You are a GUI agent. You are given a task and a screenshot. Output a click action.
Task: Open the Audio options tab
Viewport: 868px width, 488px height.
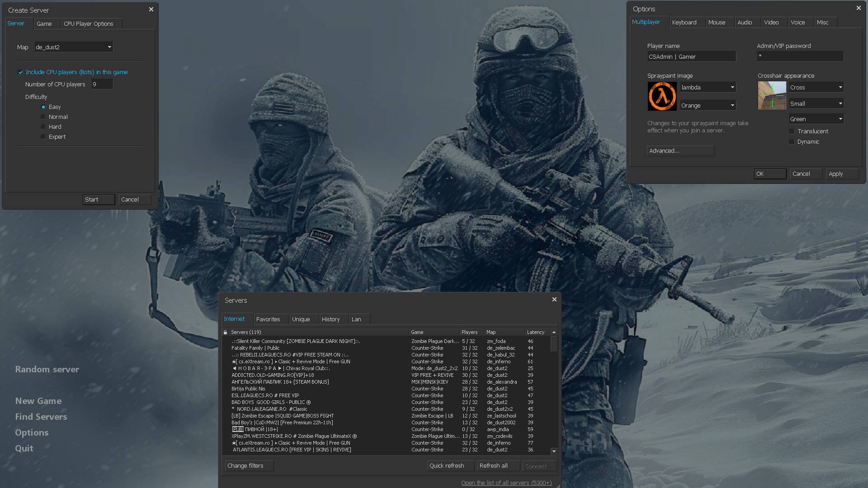point(748,23)
